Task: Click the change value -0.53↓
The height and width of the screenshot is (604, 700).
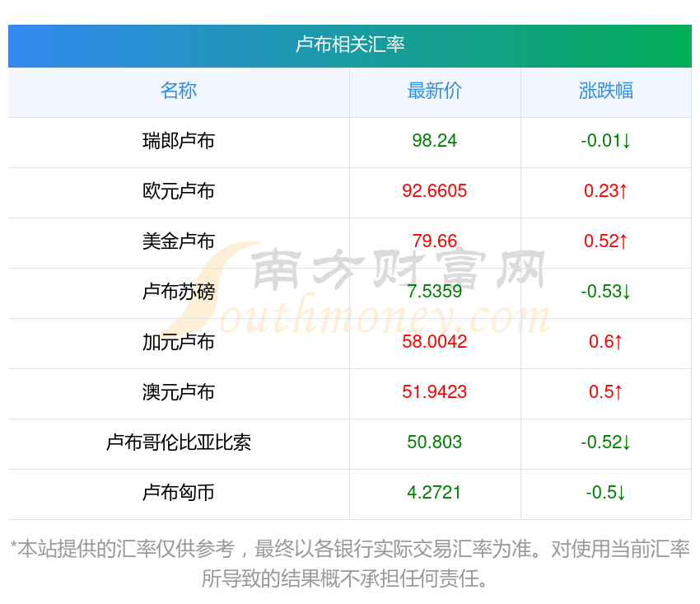Action: [x=606, y=292]
